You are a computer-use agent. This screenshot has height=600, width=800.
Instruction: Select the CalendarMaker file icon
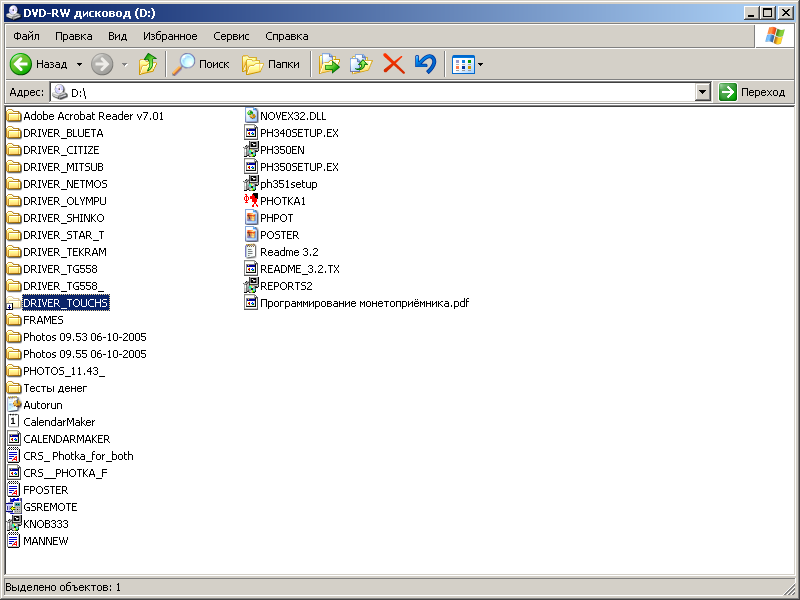coord(14,422)
